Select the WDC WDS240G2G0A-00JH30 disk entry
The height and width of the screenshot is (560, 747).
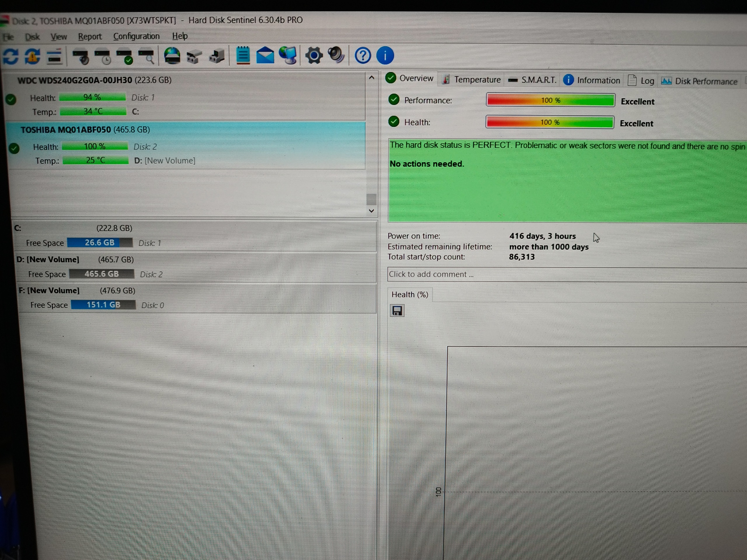pyautogui.click(x=185, y=96)
